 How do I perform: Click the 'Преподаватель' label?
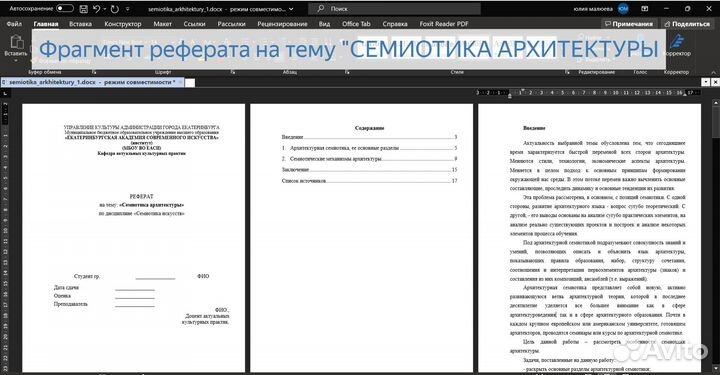(71, 304)
